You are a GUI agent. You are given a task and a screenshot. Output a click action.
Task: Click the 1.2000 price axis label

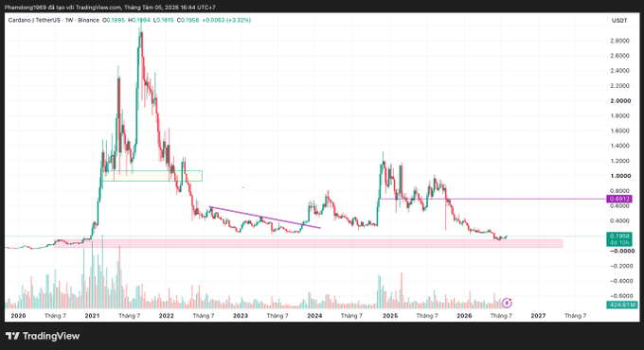(x=619, y=161)
